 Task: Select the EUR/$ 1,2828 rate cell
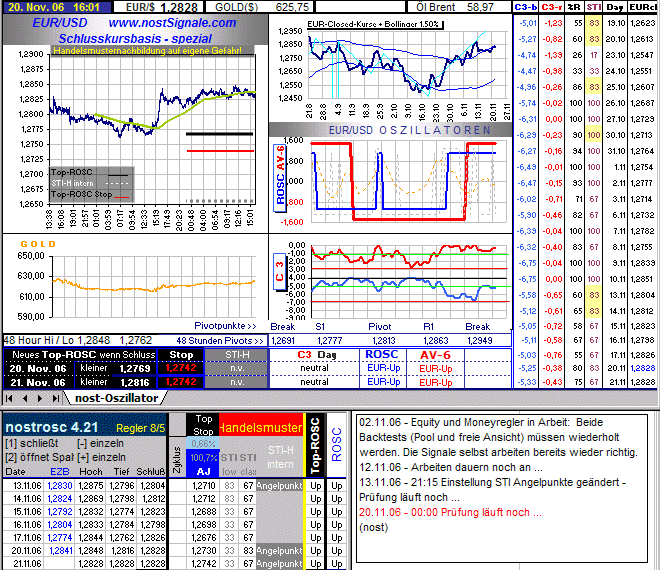(x=159, y=7)
